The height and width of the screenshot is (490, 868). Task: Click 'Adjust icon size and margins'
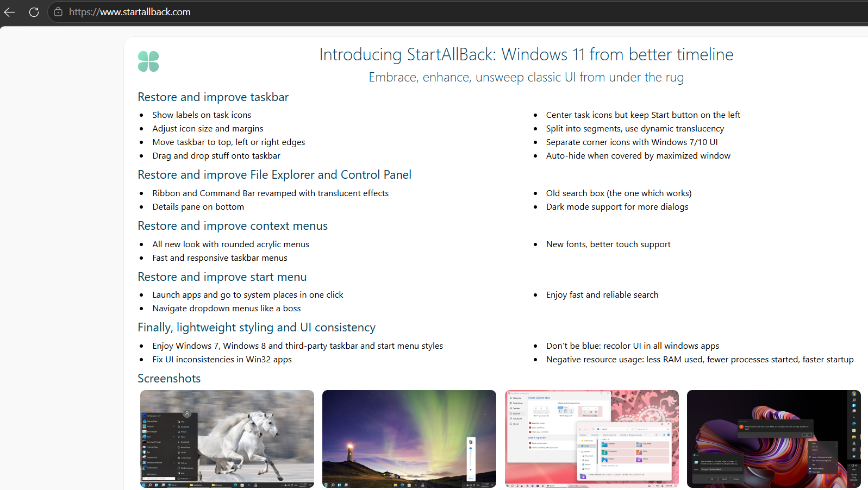[208, 129]
